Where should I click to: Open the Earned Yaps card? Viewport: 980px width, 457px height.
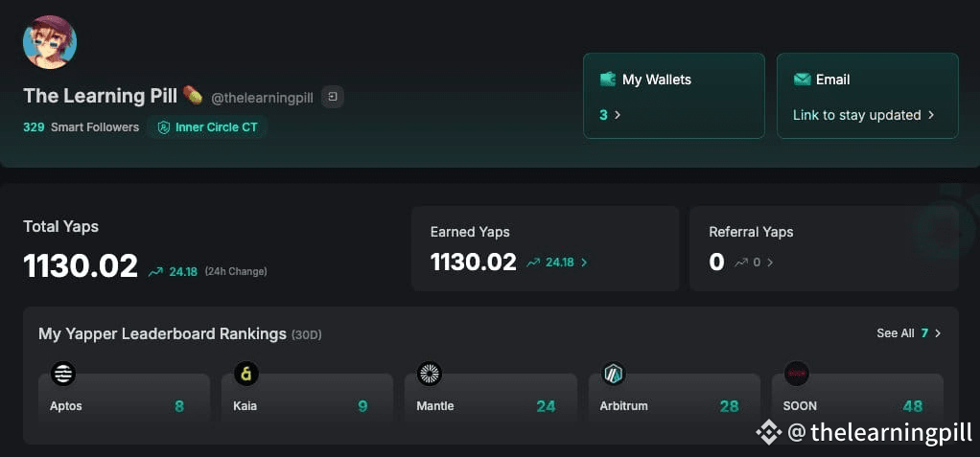point(545,248)
